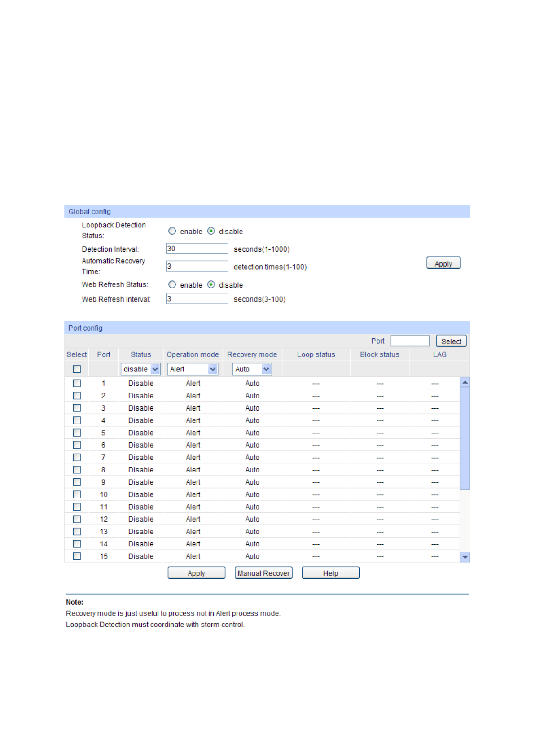The image size is (535, 756).
Task: Open the Status dropdown showing disable
Action: pos(140,369)
